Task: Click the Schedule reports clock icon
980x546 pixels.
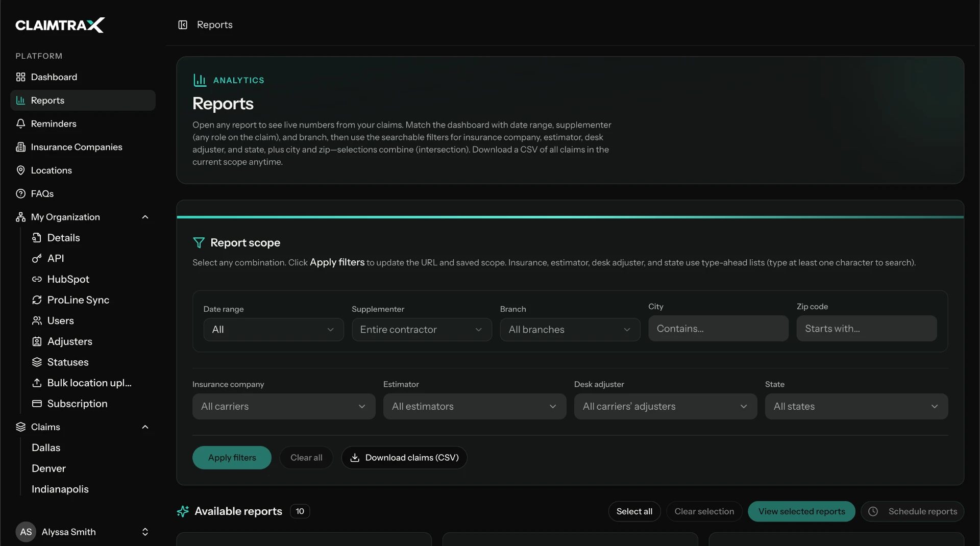Action: 873,511
